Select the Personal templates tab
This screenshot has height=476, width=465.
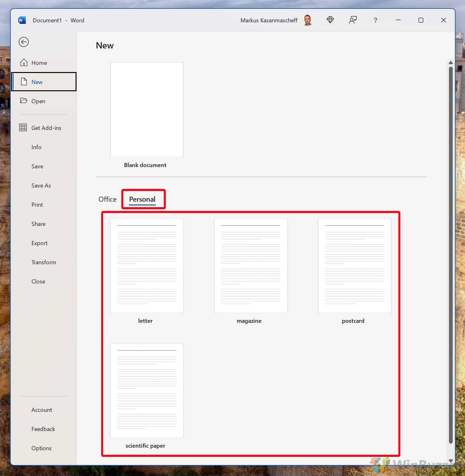click(142, 199)
